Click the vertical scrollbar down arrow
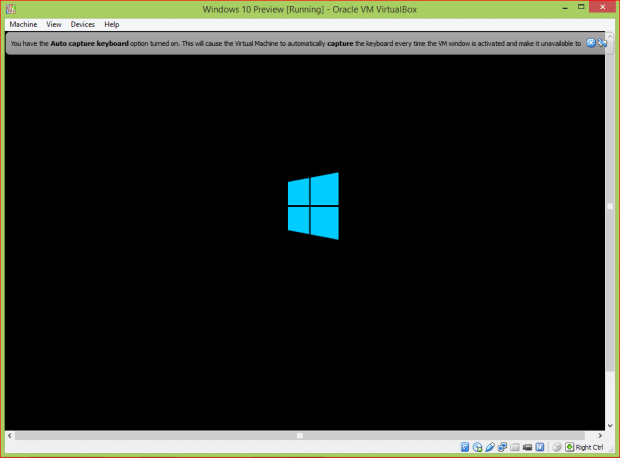This screenshot has width=620, height=458. [x=610, y=426]
